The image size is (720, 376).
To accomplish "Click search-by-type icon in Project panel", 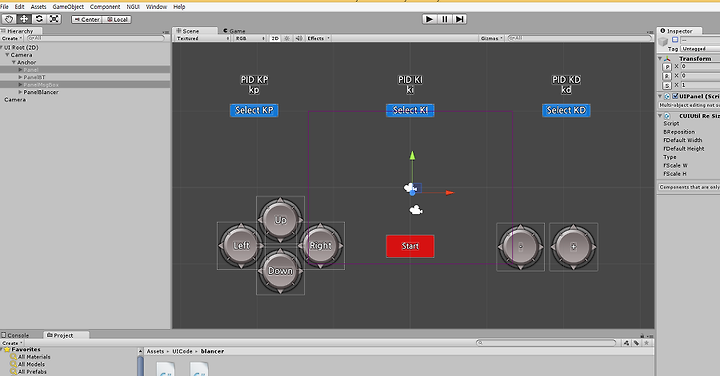I will point(626,342).
